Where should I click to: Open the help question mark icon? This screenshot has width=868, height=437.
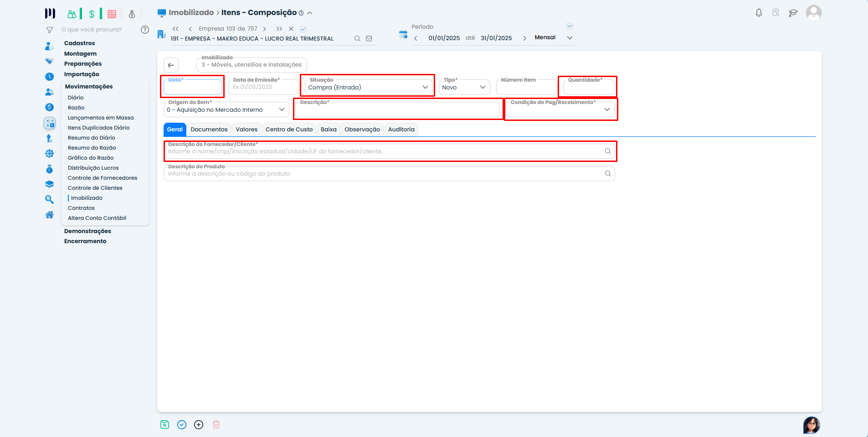[145, 30]
